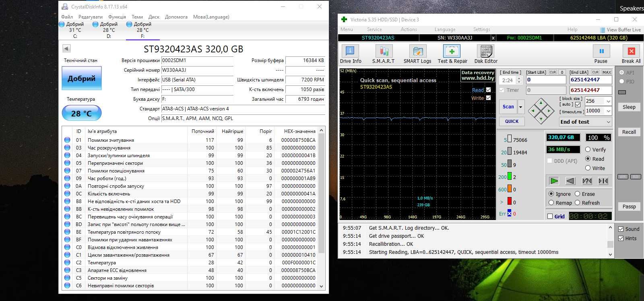644x301 pixels.
Task: Pause the running scan
Action: pos(601,54)
